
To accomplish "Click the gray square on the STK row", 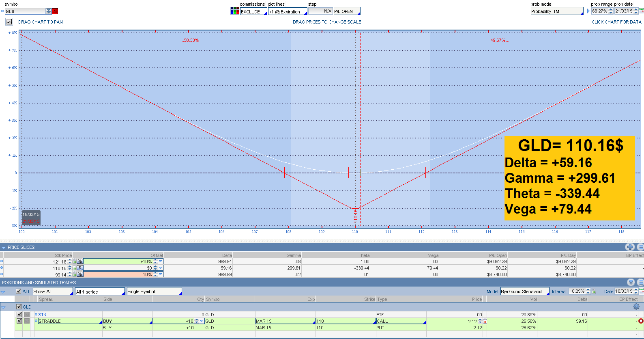I will tap(27, 314).
